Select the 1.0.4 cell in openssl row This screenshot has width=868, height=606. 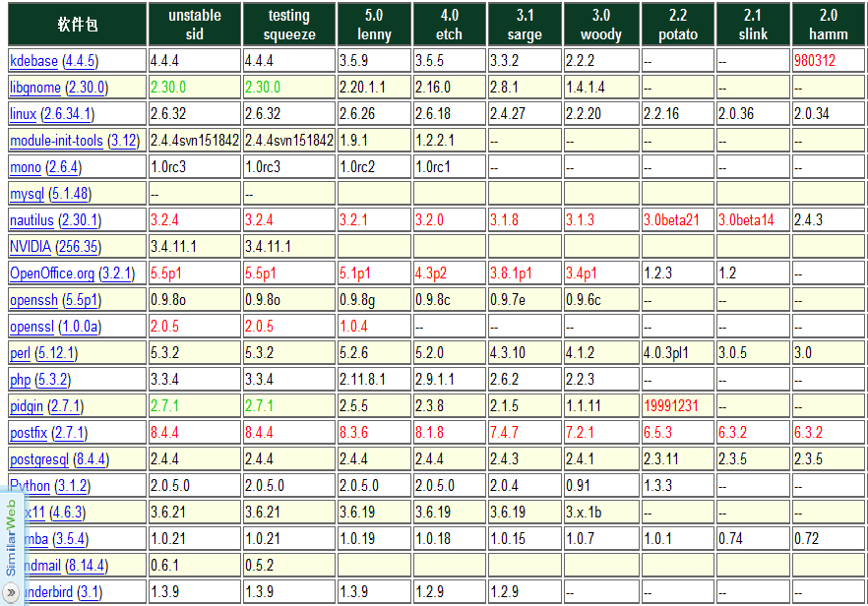[x=374, y=326]
